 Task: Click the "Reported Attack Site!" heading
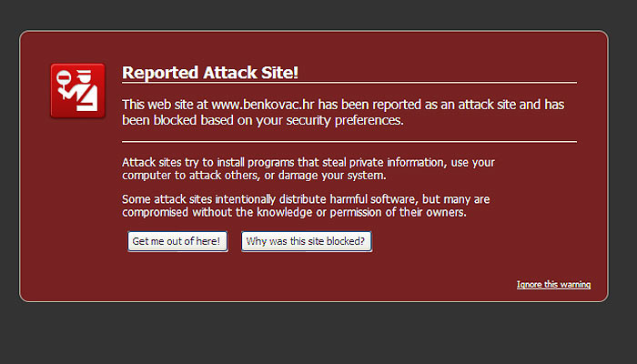[x=210, y=73]
